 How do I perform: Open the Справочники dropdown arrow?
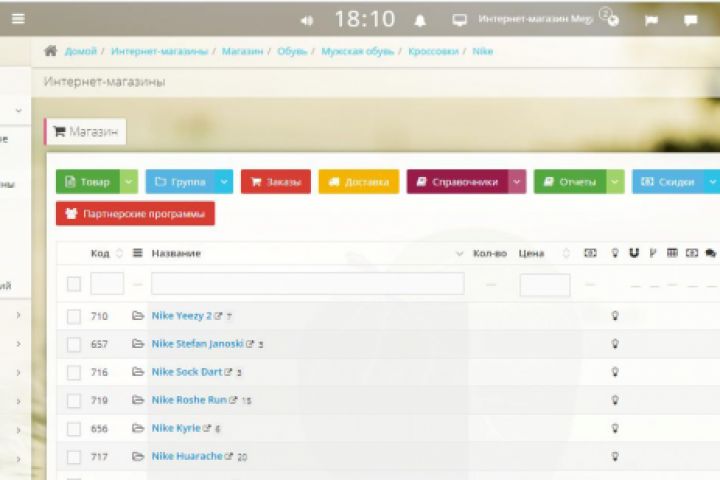[517, 182]
